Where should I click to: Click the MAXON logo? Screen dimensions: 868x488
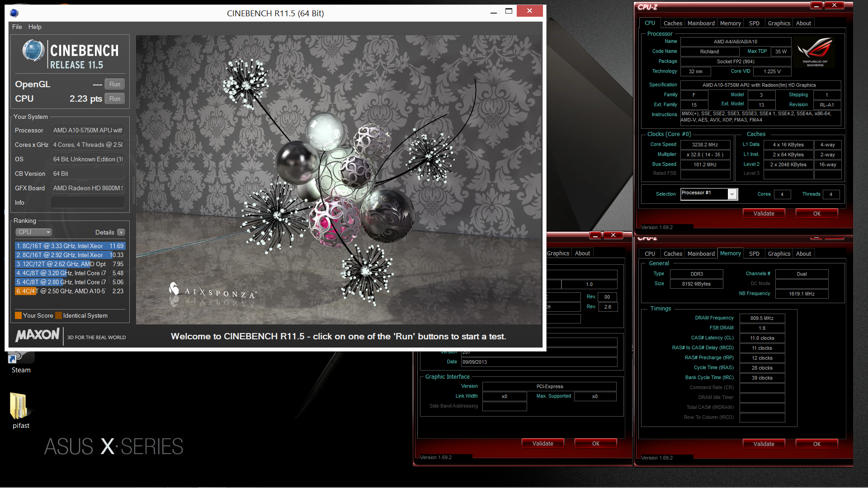38,335
